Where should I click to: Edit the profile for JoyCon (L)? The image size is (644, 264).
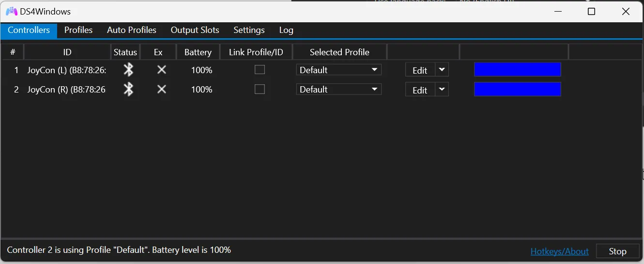click(x=420, y=70)
